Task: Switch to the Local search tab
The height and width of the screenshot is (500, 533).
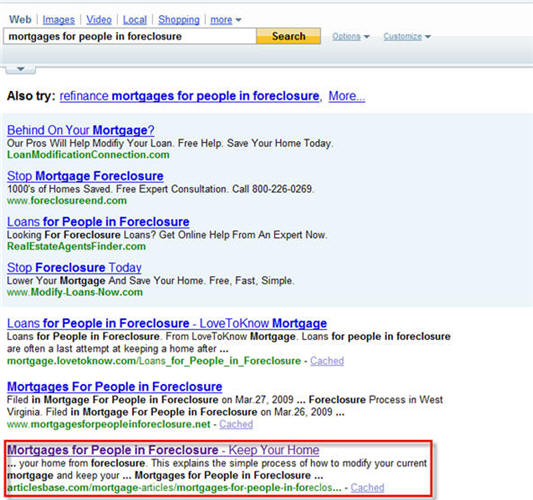Action: [135, 20]
